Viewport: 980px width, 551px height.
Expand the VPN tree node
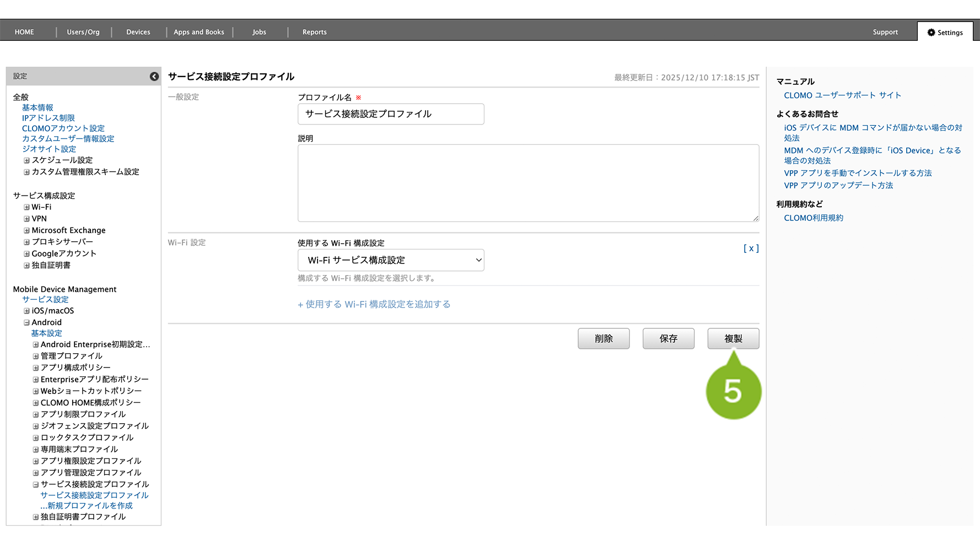point(26,219)
